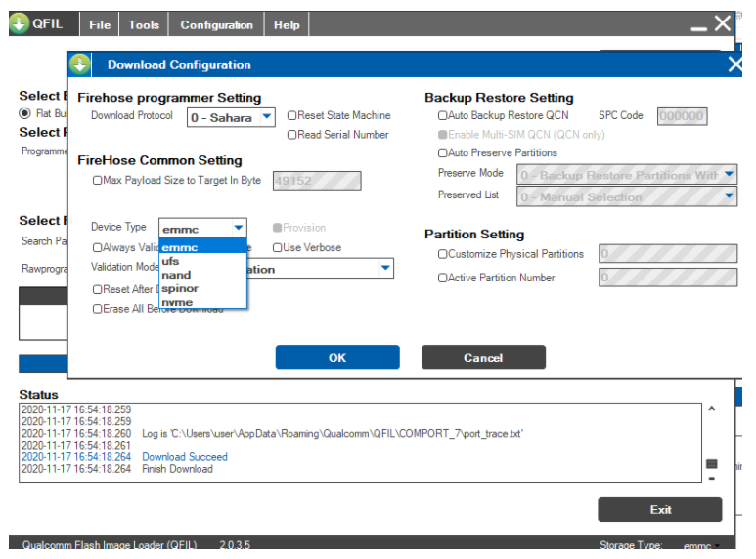Viewport: 756px width, 559px height.
Task: Click the Finish Download log entry
Action: tap(177, 469)
